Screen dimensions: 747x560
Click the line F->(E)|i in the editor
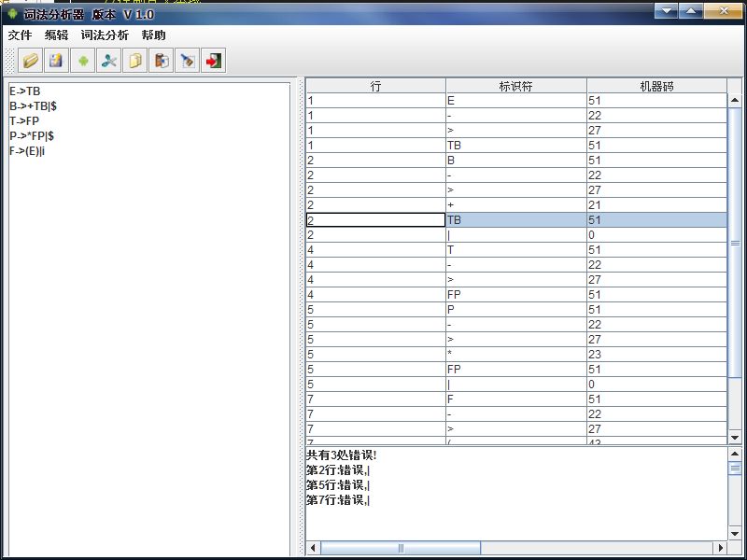coord(27,151)
